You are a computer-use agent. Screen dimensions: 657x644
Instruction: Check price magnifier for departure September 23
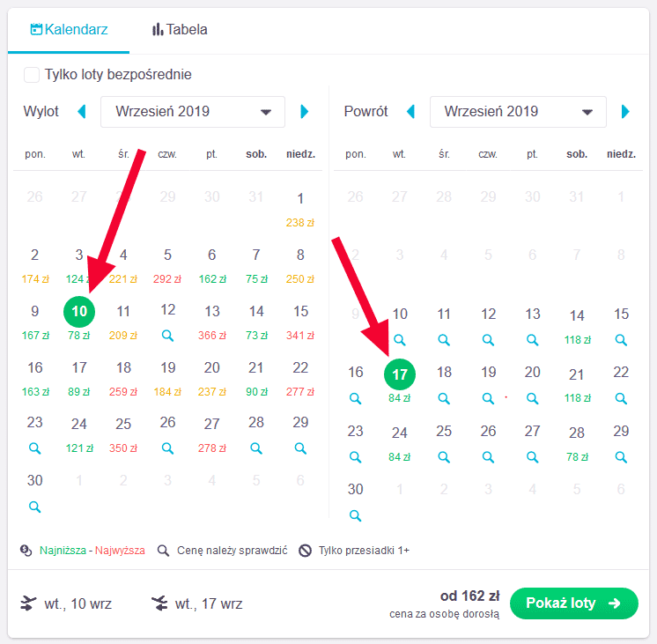34,448
